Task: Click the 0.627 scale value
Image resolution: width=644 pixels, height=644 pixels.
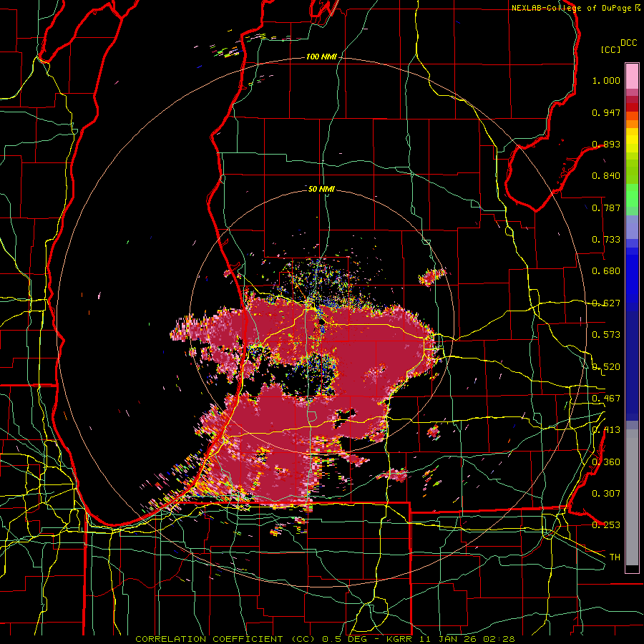Action: click(x=606, y=303)
